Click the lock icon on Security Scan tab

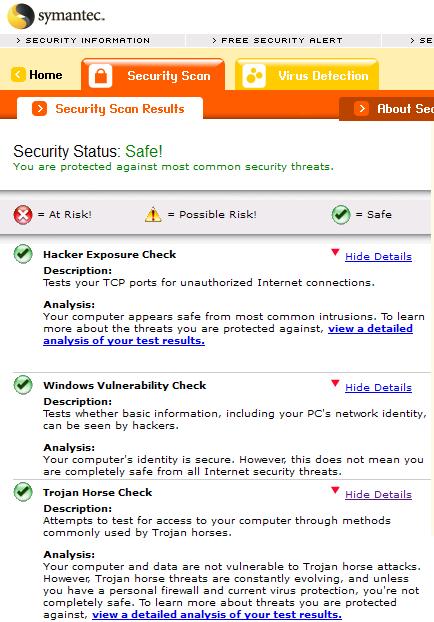100,75
